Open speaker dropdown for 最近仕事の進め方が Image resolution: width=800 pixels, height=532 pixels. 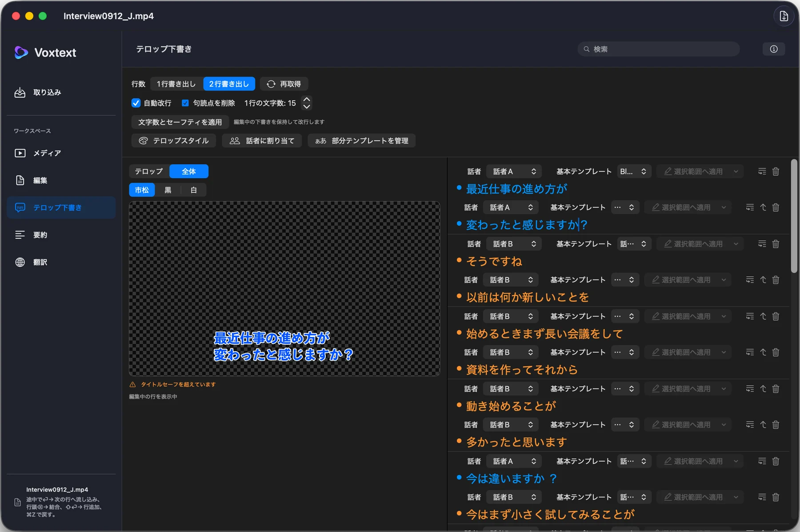[514, 171]
